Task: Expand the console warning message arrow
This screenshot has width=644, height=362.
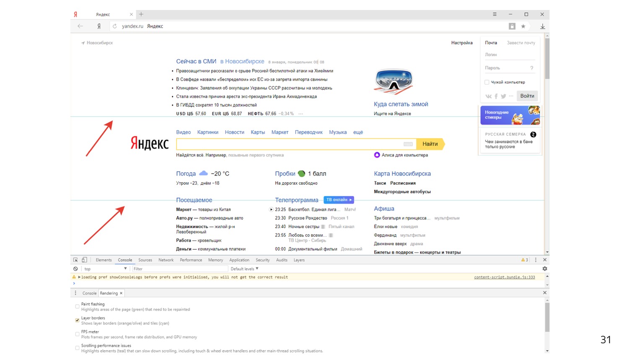Action: pos(79,277)
